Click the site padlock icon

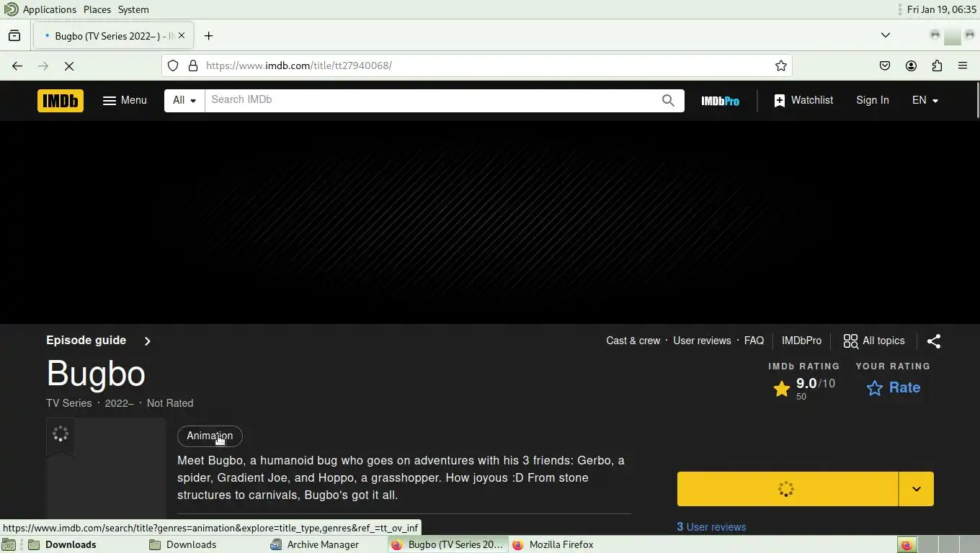pyautogui.click(x=193, y=66)
